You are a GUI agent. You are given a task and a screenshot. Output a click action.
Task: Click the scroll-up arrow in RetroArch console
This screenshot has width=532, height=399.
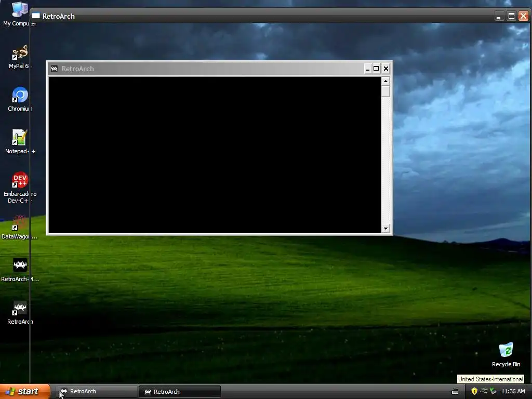point(385,81)
